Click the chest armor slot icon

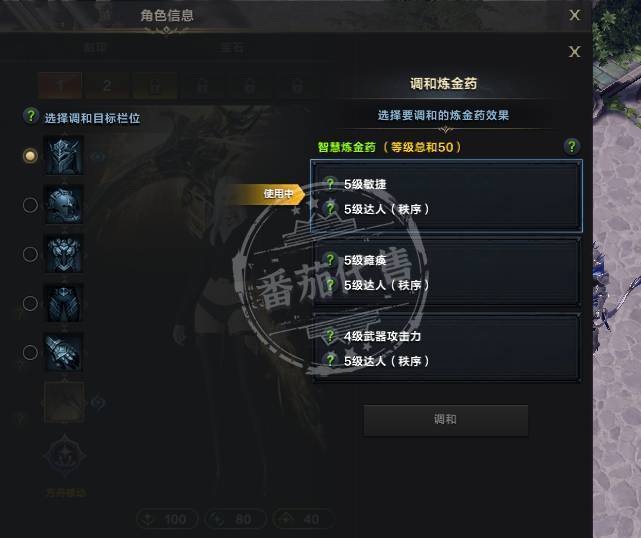tap(64, 253)
